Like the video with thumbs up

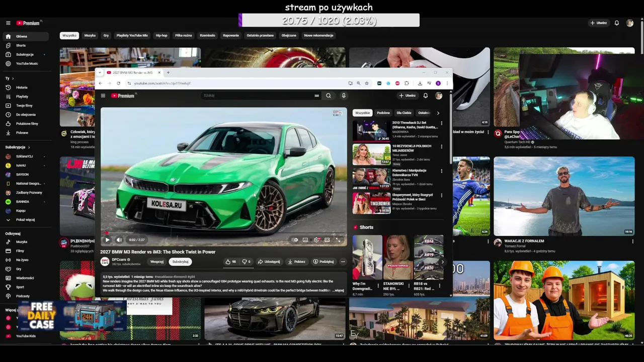230,262
